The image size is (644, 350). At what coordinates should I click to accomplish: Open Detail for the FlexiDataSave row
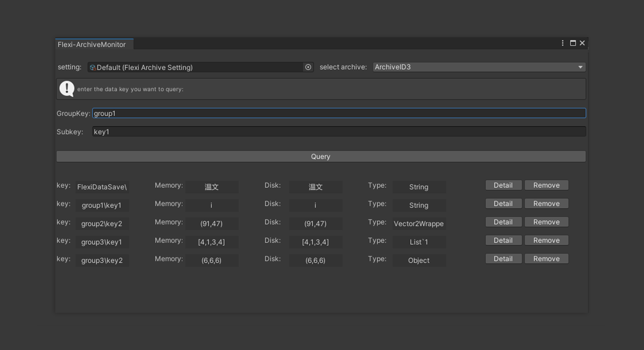coord(503,185)
